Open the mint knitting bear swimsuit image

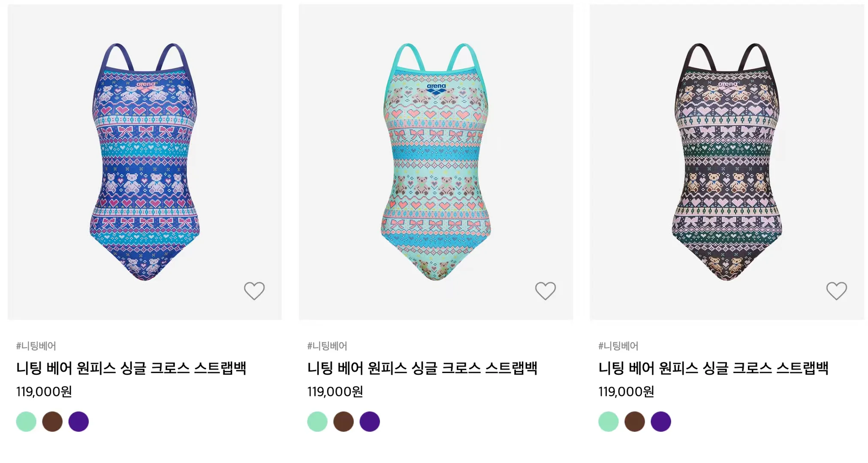click(436, 162)
